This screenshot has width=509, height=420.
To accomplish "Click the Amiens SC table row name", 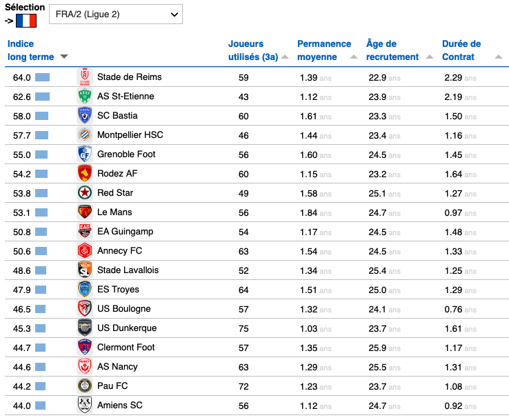I will (x=120, y=406).
